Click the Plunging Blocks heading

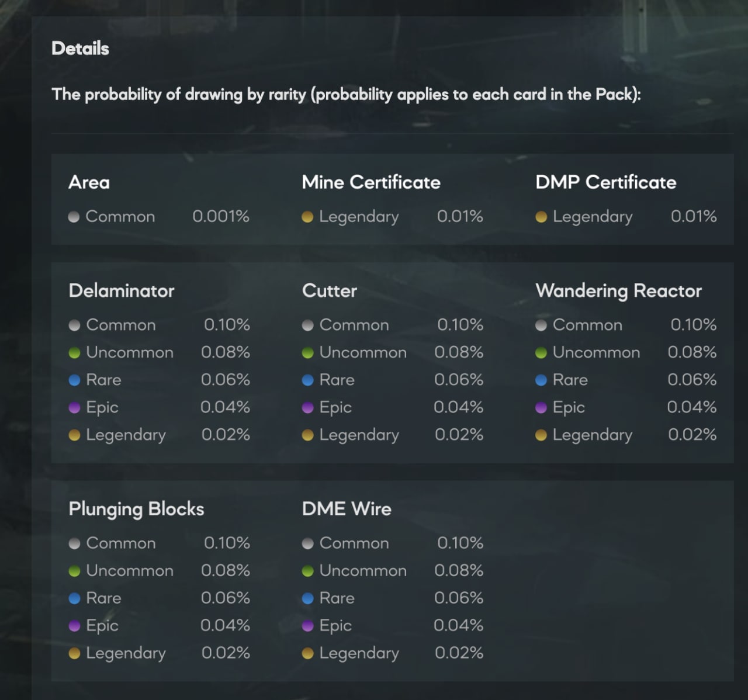(x=136, y=509)
